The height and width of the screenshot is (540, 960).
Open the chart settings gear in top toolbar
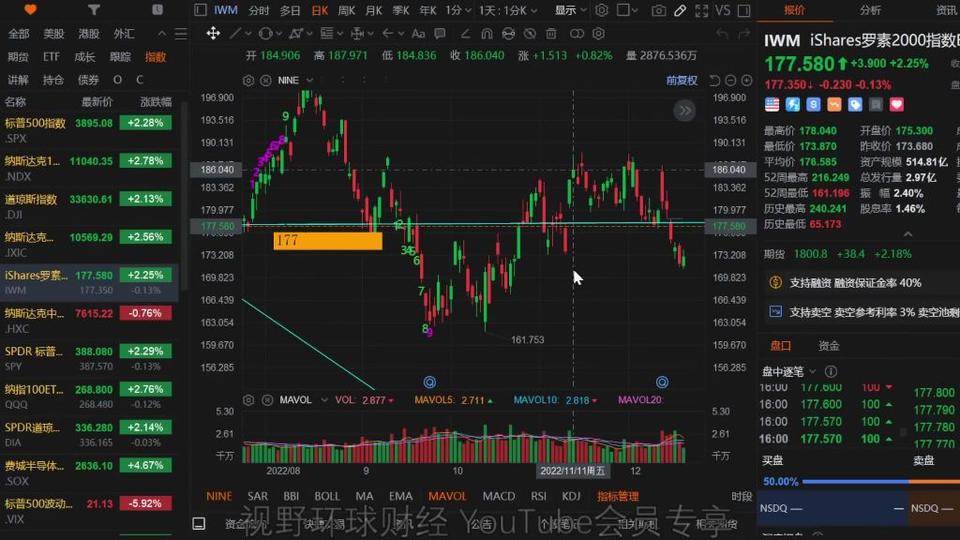[602, 10]
